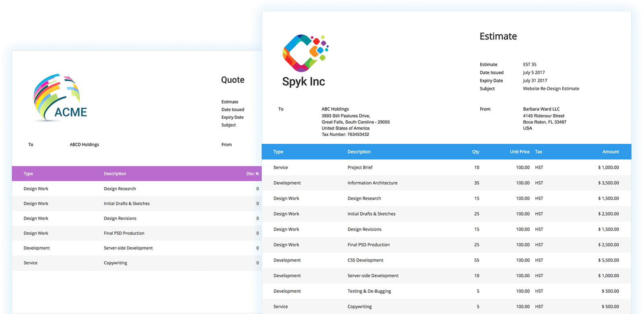Select the Testing & De-Bugging line item
Screen dimensions: 644x314
[x=369, y=291]
